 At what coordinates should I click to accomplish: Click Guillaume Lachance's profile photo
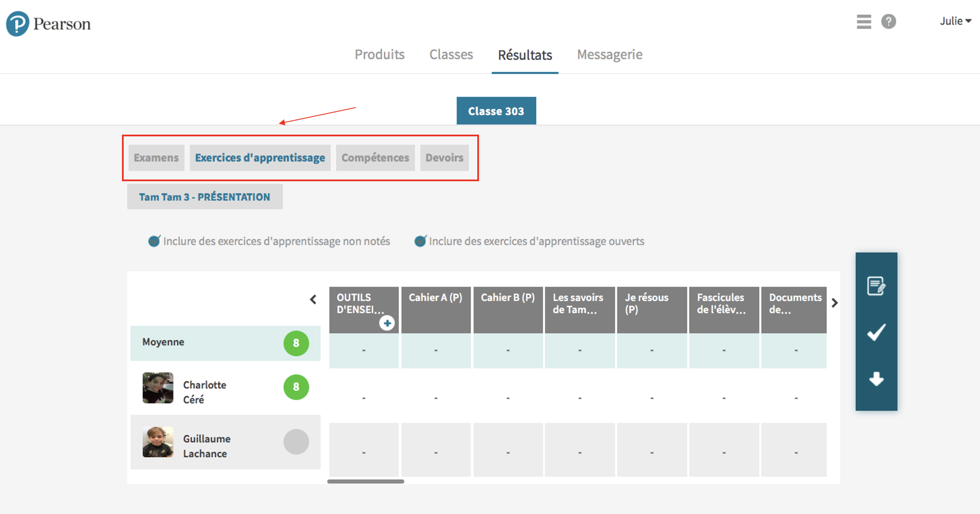pyautogui.click(x=158, y=442)
